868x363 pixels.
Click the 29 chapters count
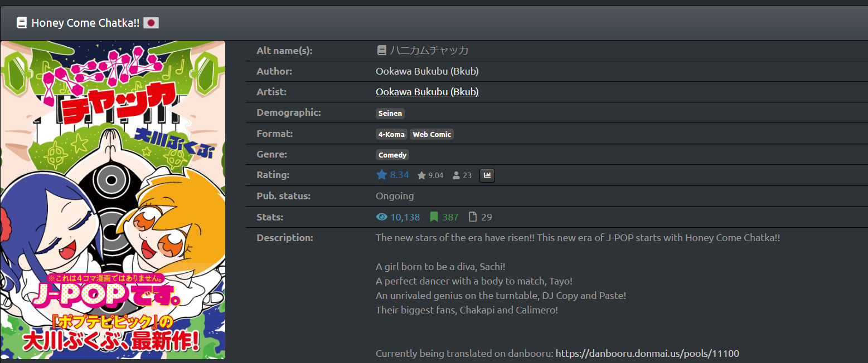(487, 217)
